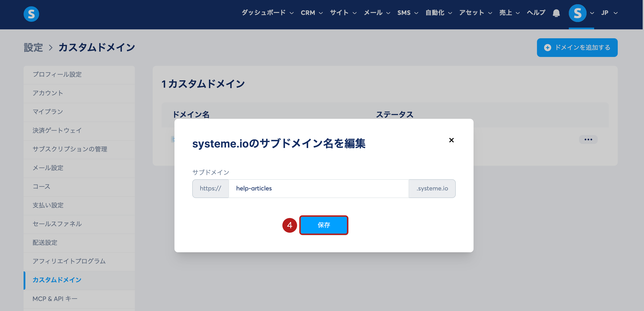644x311 pixels.
Task: Click the dialog title systeme.ioのサブドメイン名を編集
Action: pyautogui.click(x=279, y=144)
